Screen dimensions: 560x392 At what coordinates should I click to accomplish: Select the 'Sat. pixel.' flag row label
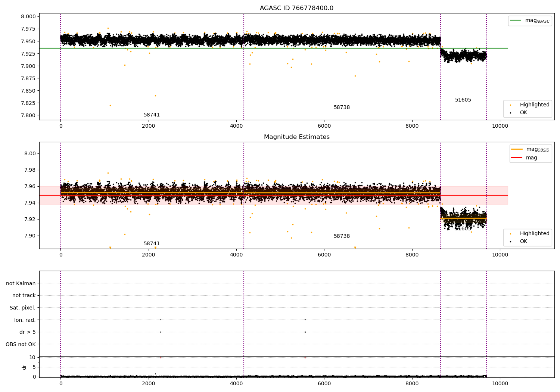(x=22, y=308)
